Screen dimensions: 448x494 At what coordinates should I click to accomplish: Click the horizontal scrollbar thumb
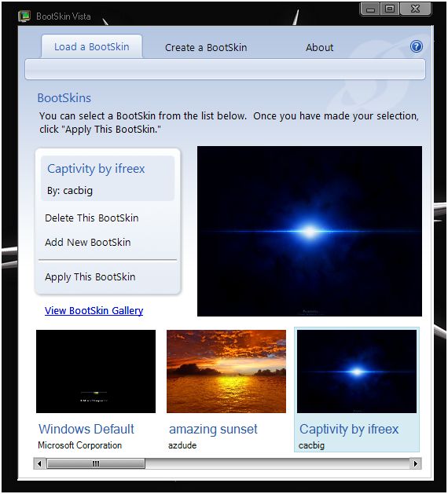click(x=96, y=463)
